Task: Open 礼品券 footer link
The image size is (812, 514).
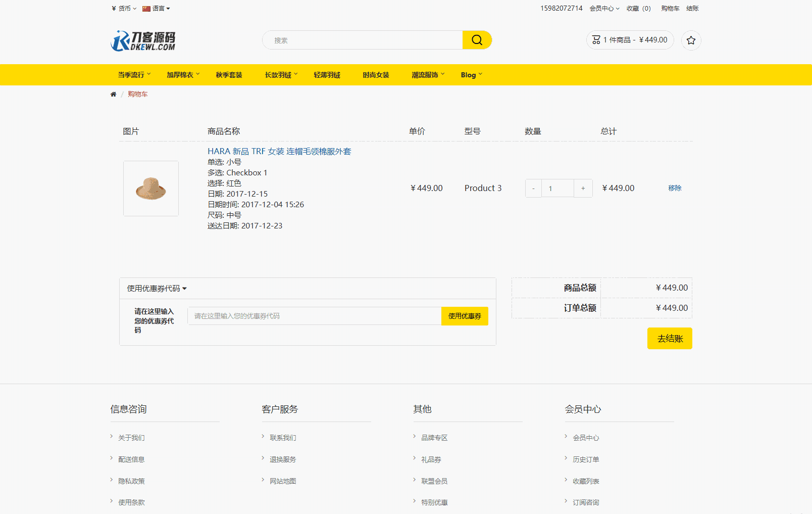Action: [x=431, y=459]
